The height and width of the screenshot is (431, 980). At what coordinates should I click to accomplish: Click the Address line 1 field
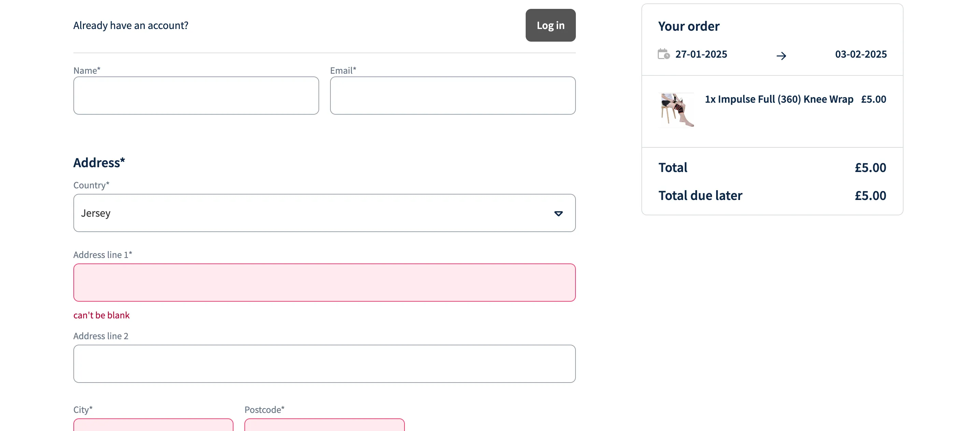click(324, 283)
